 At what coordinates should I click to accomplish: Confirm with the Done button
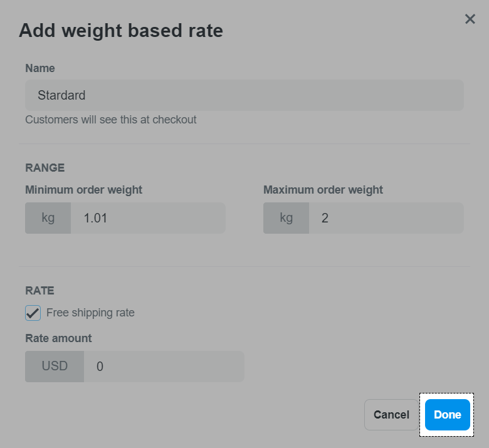pyautogui.click(x=447, y=415)
